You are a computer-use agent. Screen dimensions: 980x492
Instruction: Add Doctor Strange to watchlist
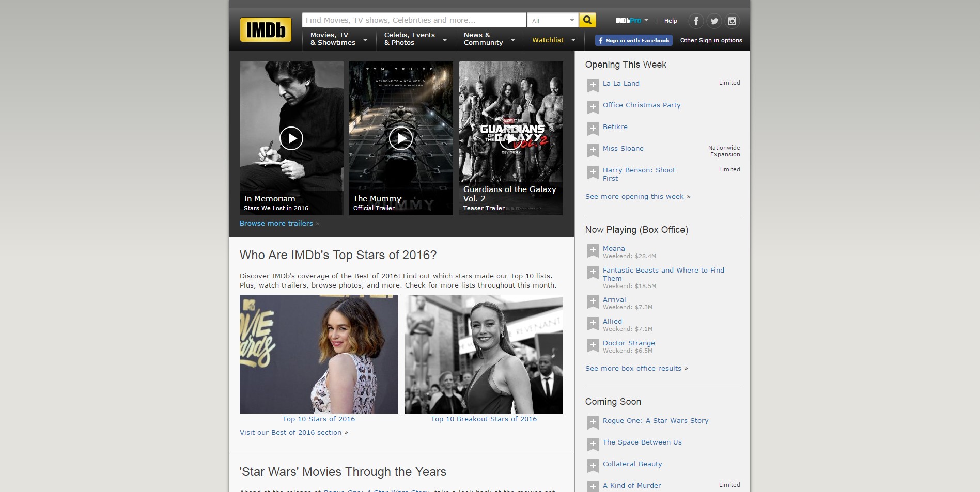(x=593, y=345)
